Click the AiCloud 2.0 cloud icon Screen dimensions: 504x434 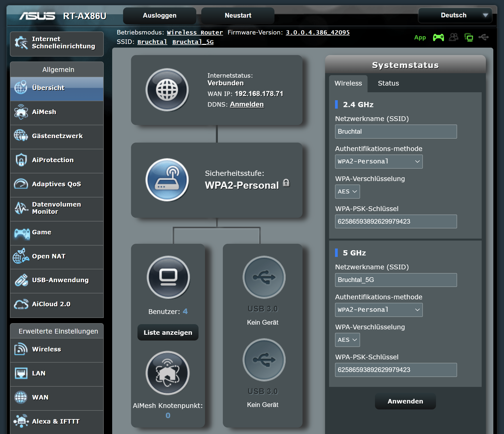click(x=21, y=304)
